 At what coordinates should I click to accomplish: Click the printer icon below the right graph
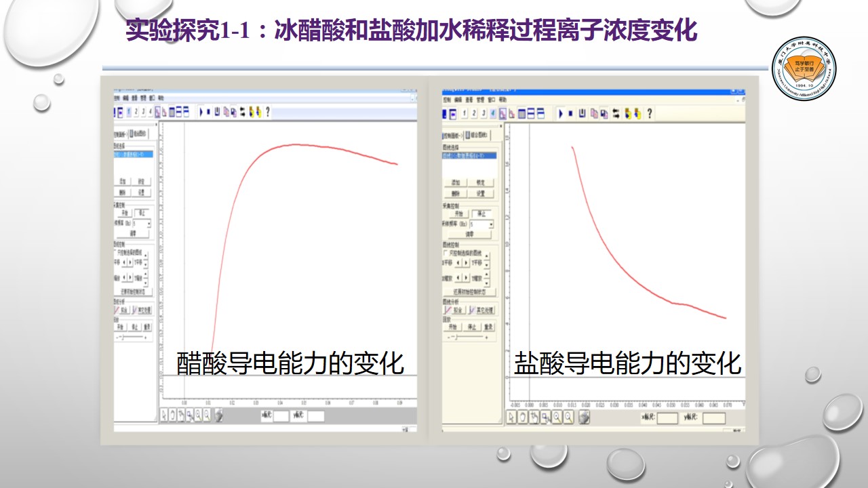pos(584,418)
